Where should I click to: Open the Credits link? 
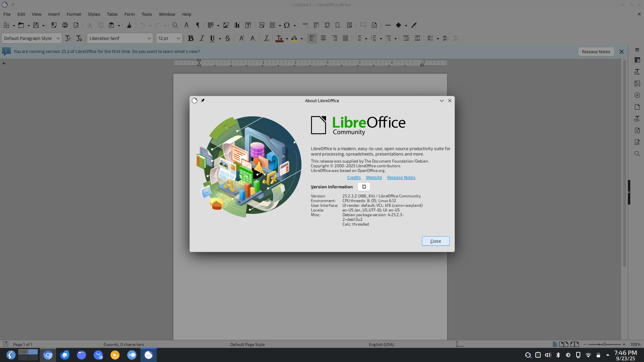pos(354,177)
